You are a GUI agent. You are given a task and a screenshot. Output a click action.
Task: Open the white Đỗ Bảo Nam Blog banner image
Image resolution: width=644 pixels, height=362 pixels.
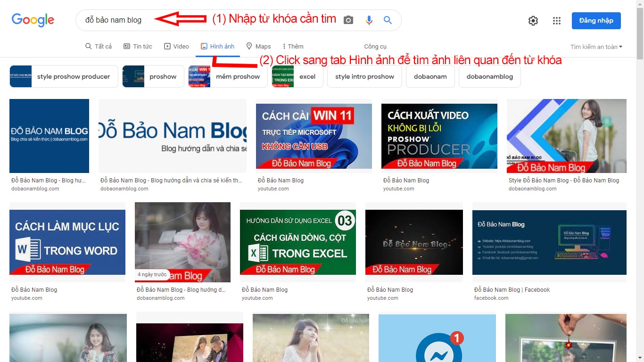173,136
